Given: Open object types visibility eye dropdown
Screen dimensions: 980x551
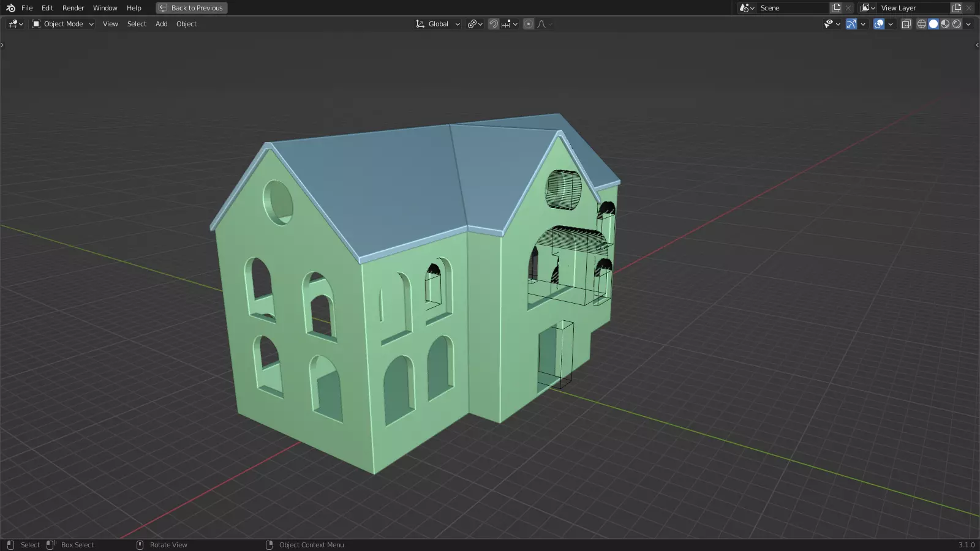Looking at the screenshot, I should (832, 24).
